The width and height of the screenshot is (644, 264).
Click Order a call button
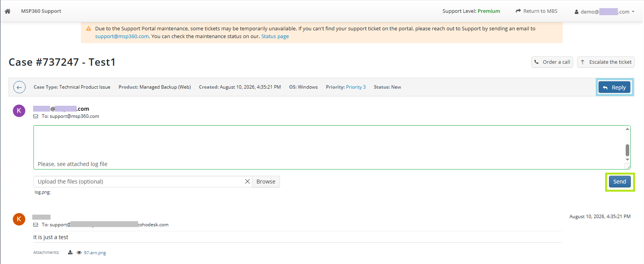552,62
